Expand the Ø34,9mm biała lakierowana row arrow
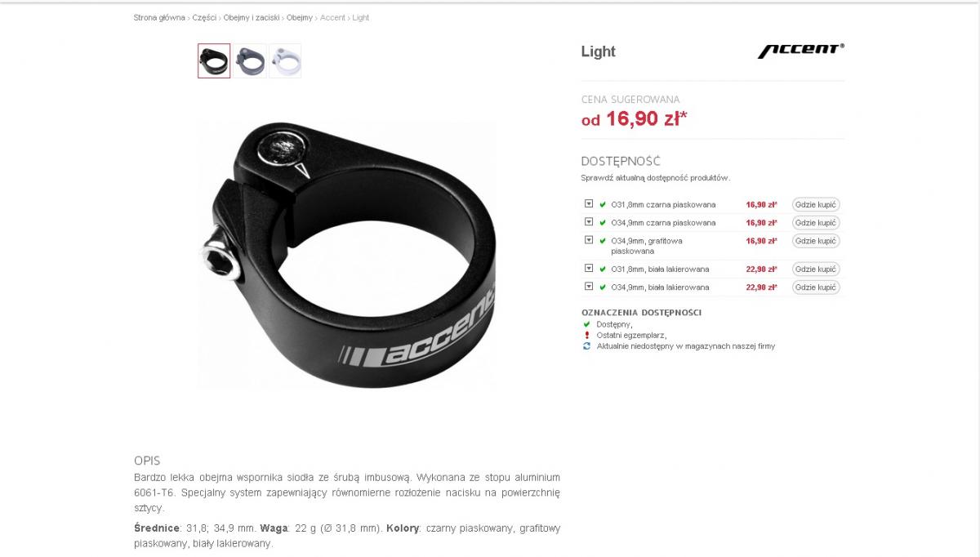The image size is (980, 557). pyautogui.click(x=589, y=287)
